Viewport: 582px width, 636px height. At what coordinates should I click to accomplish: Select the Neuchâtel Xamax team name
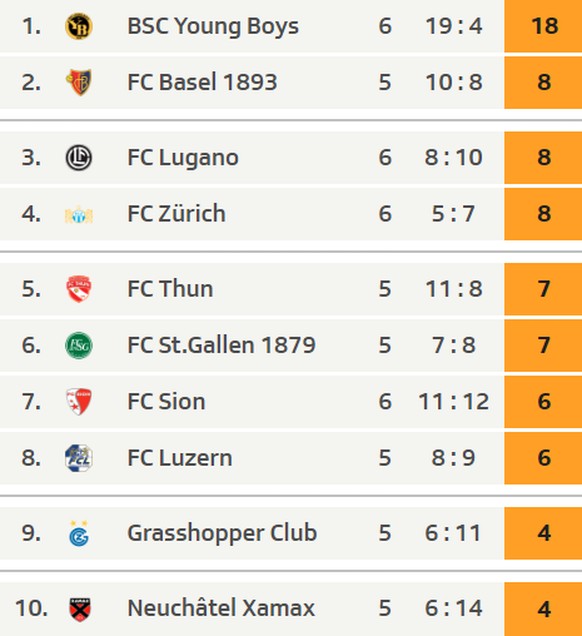coord(221,608)
